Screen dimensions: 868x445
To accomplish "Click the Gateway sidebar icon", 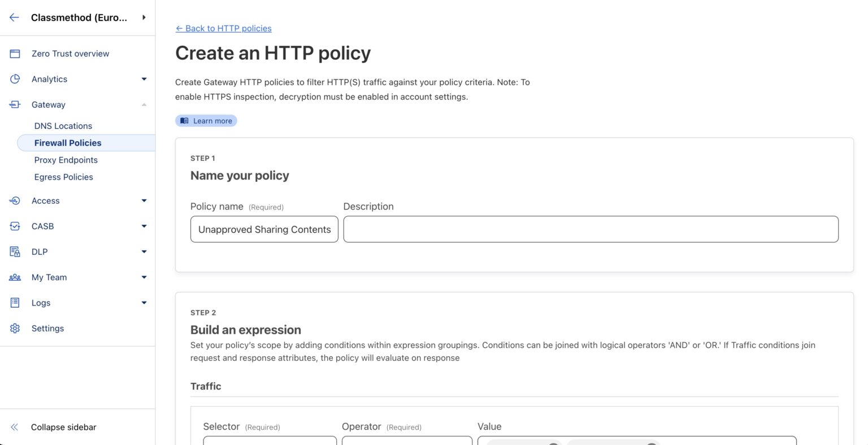I will pos(15,104).
